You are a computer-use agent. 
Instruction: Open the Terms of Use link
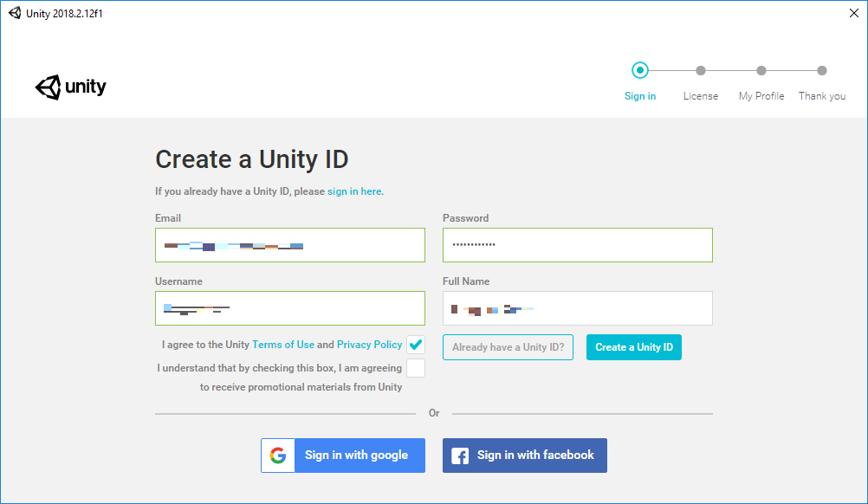283,344
